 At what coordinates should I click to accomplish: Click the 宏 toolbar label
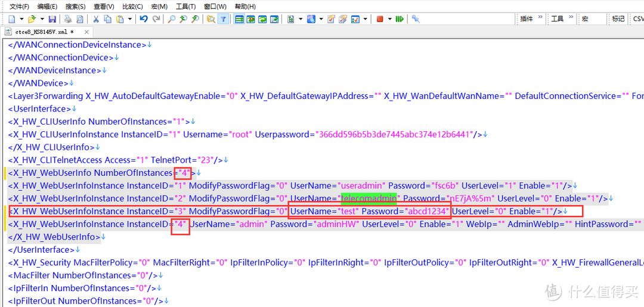click(584, 19)
